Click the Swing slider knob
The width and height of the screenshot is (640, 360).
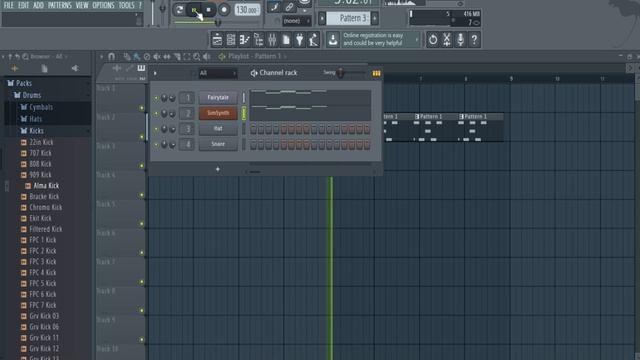point(340,73)
